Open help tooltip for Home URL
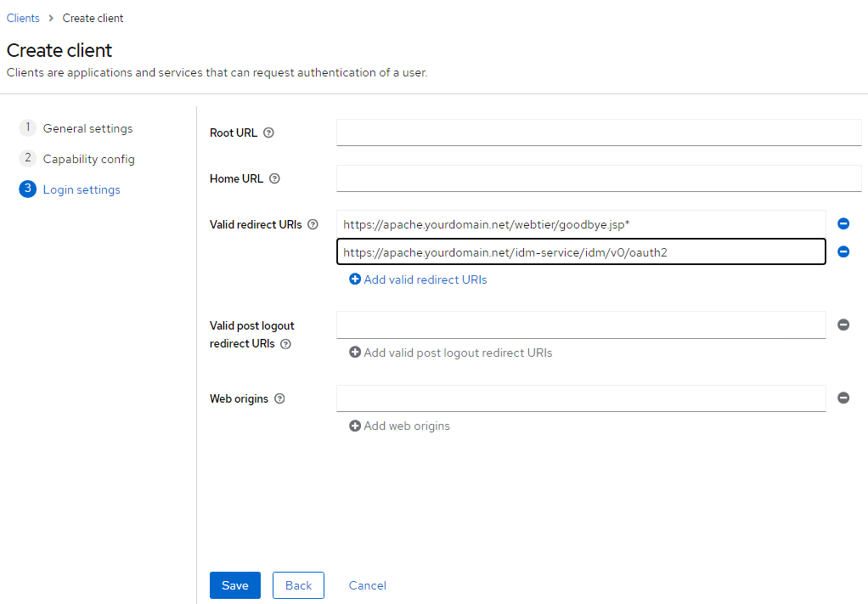 tap(273, 178)
